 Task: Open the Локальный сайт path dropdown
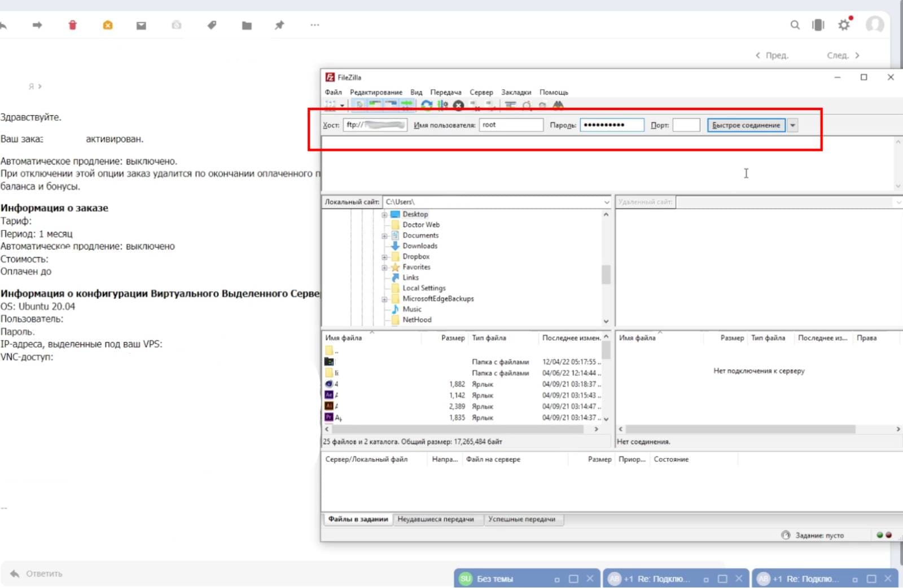[607, 202]
